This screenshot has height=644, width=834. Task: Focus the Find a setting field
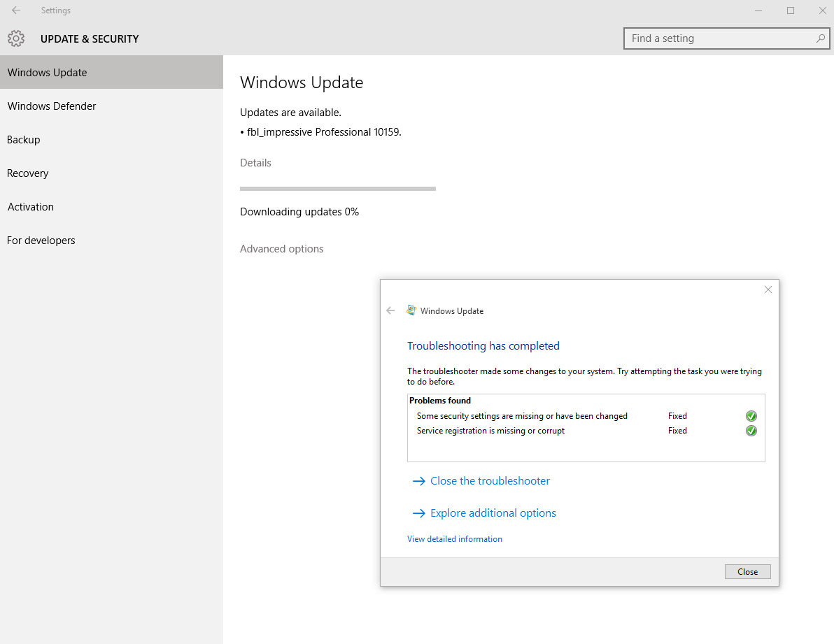(x=726, y=38)
